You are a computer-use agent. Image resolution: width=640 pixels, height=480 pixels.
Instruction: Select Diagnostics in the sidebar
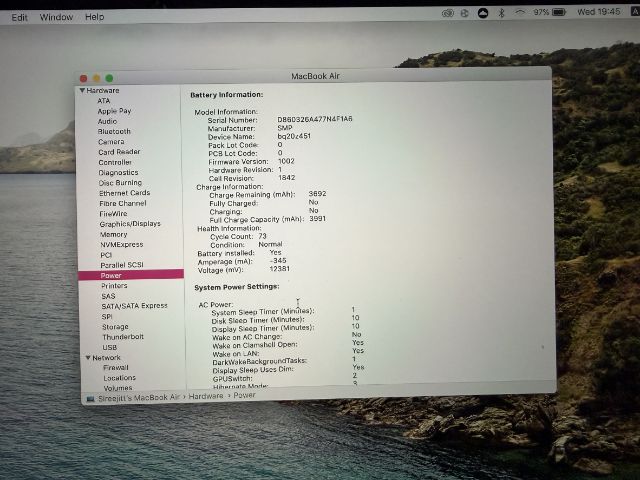pos(118,173)
